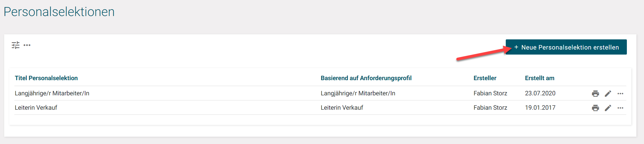Sort by Titel Personalselektion column

(46, 78)
